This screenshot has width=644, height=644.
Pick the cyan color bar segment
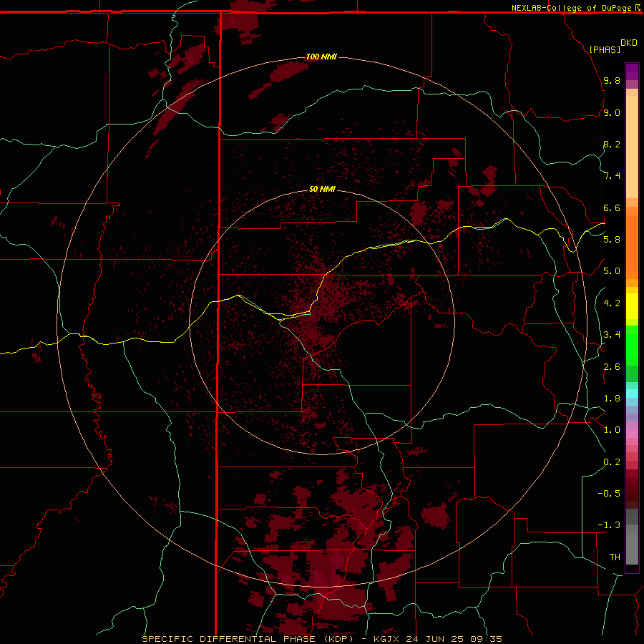point(632,394)
